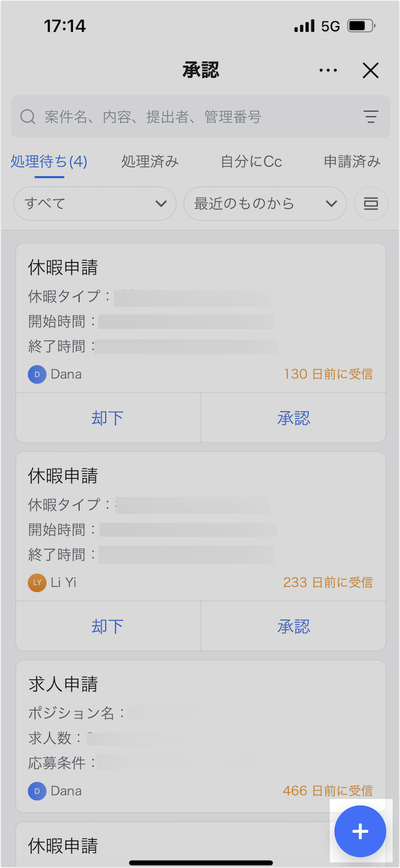Image resolution: width=400 pixels, height=868 pixels.
Task: Open the three-dots more options menu
Action: click(328, 71)
